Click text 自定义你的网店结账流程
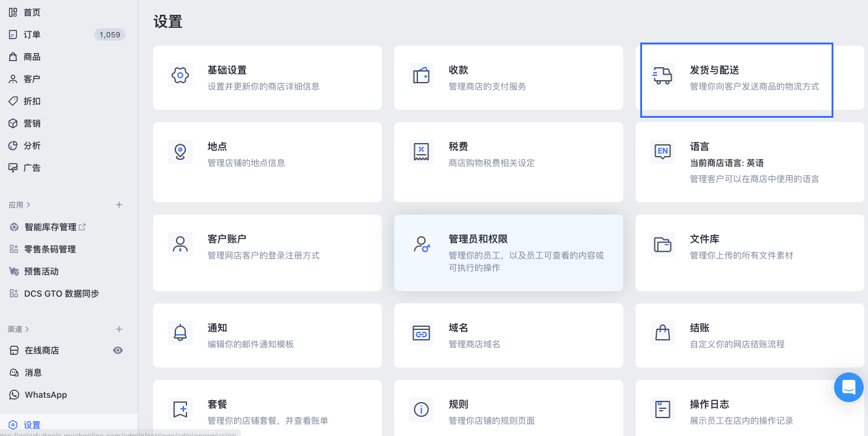The width and height of the screenshot is (868, 436). click(x=737, y=344)
